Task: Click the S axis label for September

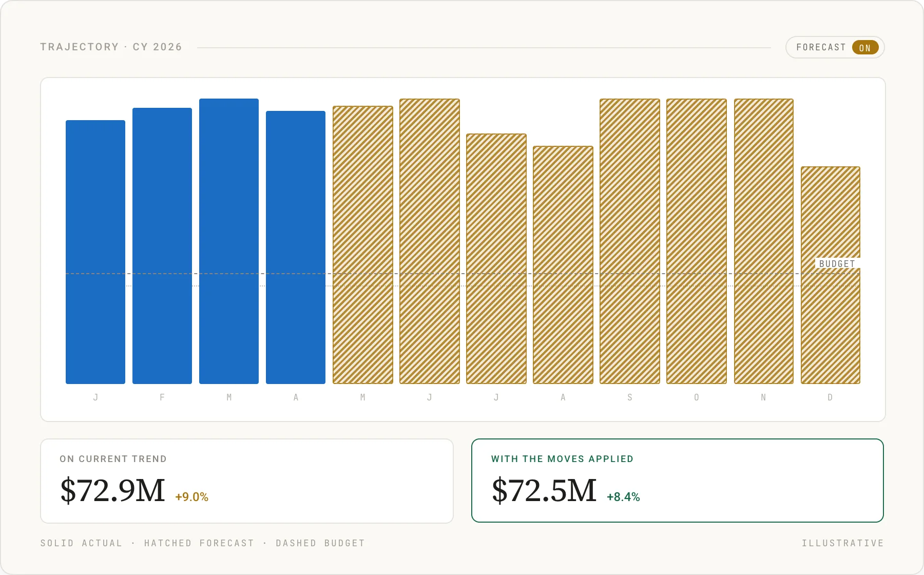Action: pyautogui.click(x=630, y=397)
